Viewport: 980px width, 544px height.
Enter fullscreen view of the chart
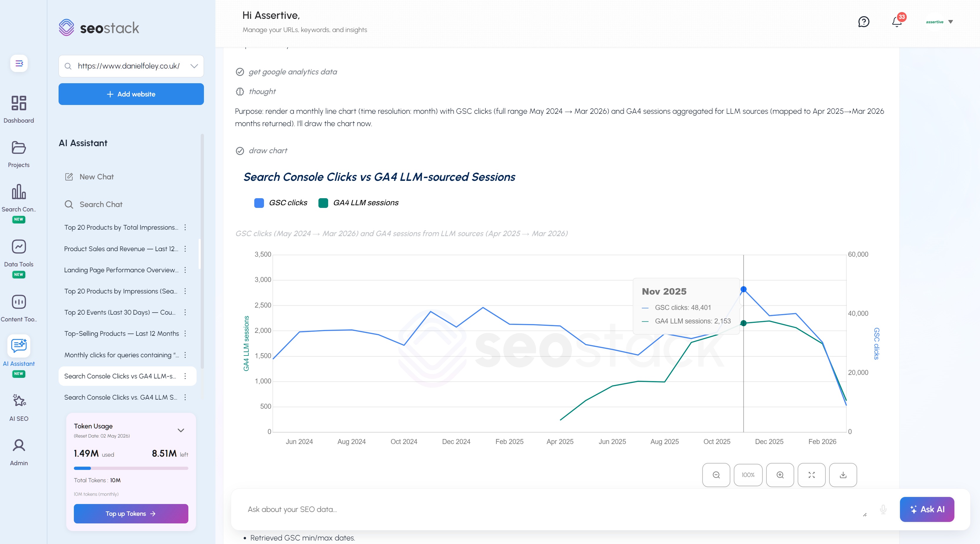click(x=811, y=475)
